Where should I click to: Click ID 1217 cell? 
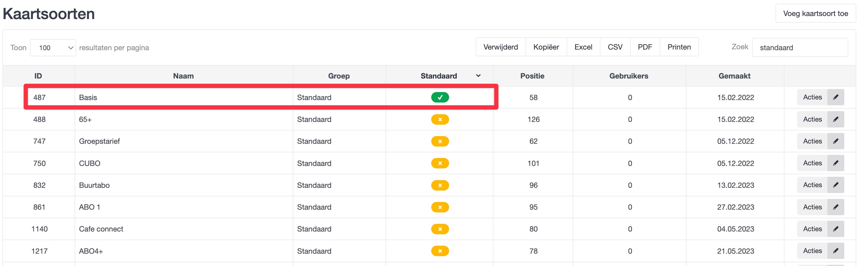pos(39,251)
